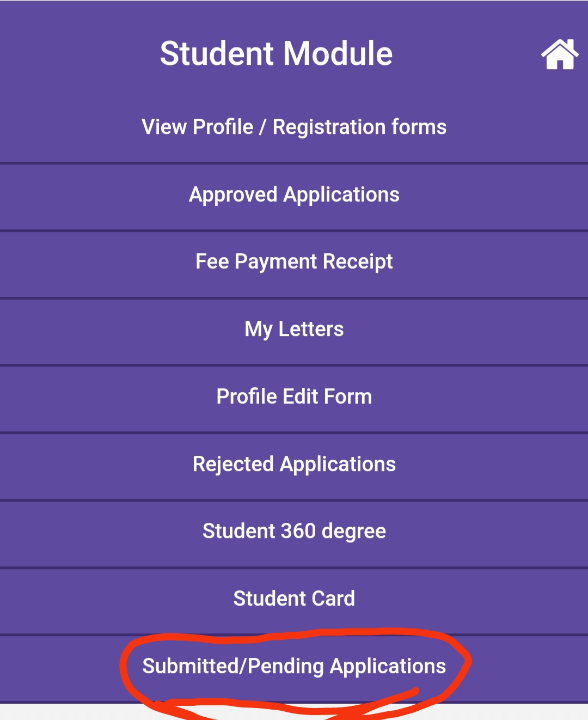This screenshot has height=720, width=588.
Task: Open View Profile / Registration forms
Action: click(294, 127)
